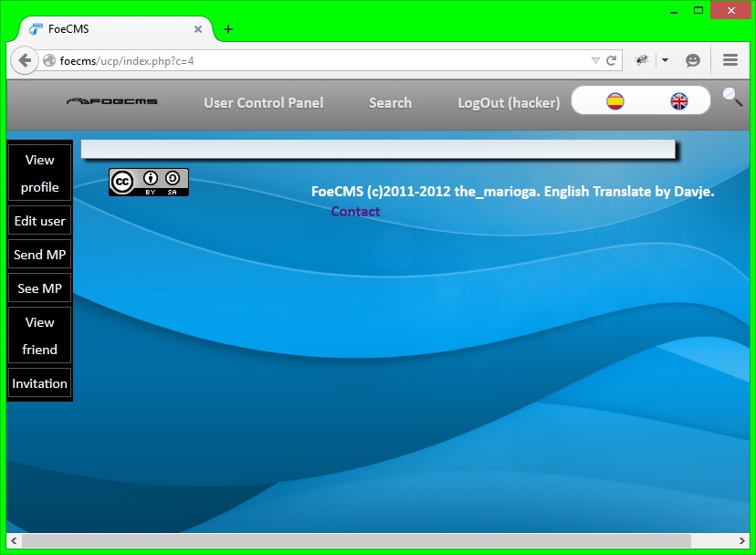
Task: Click the scrollbar right arrow
Action: pyautogui.click(x=742, y=541)
